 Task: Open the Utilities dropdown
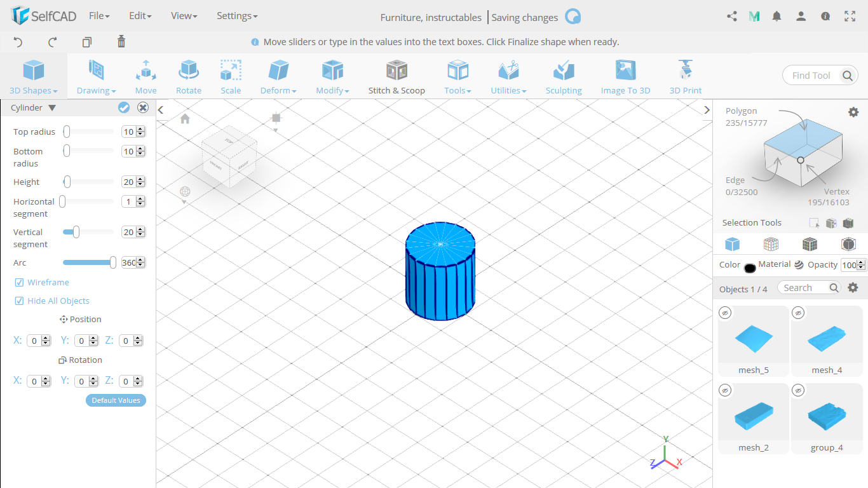[508, 77]
